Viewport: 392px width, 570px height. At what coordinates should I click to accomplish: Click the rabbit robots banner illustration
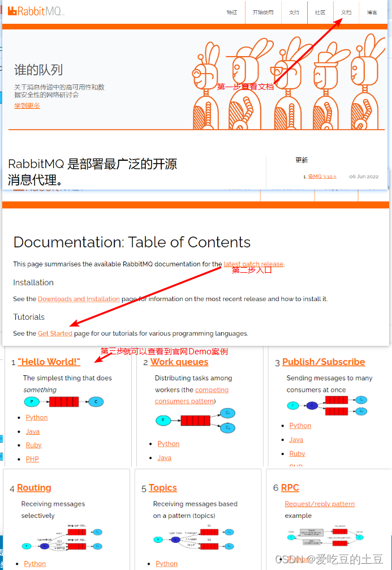click(289, 82)
